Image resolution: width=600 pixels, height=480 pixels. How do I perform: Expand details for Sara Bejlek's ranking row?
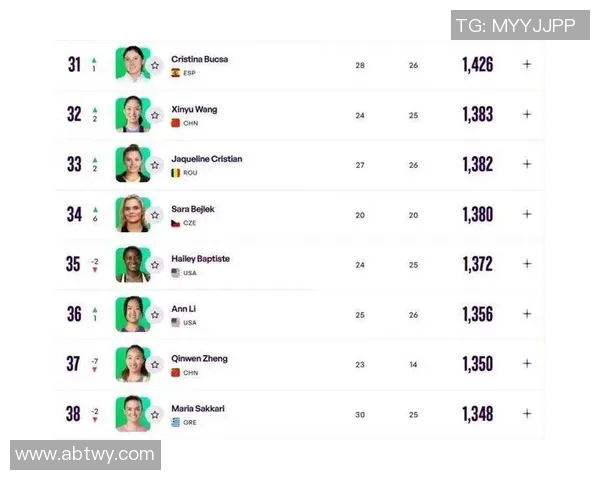(x=527, y=214)
